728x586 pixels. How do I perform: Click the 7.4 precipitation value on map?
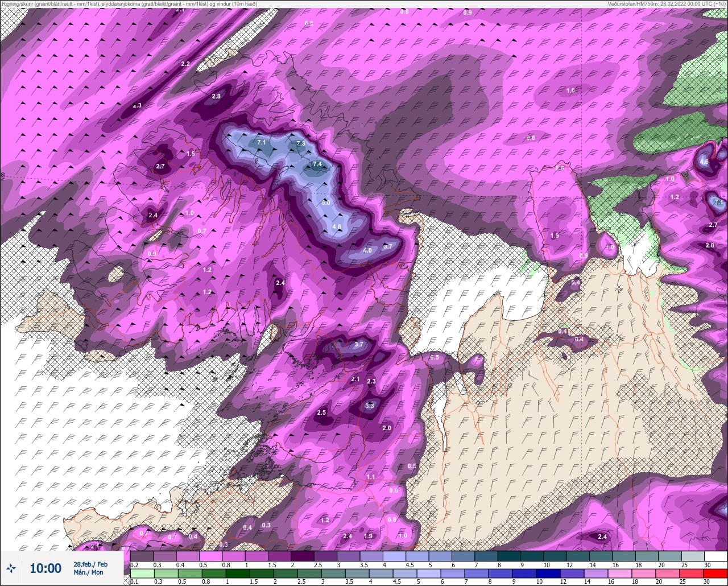317,164
